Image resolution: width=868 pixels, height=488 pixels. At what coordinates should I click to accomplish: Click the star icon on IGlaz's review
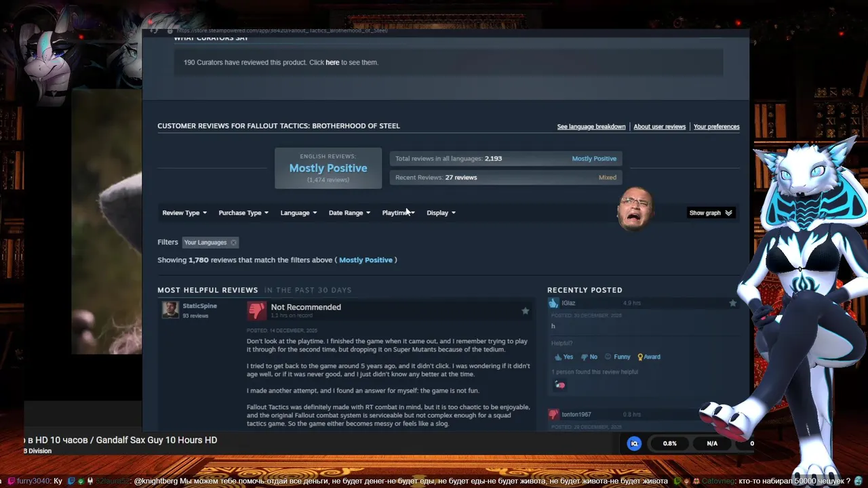point(732,303)
